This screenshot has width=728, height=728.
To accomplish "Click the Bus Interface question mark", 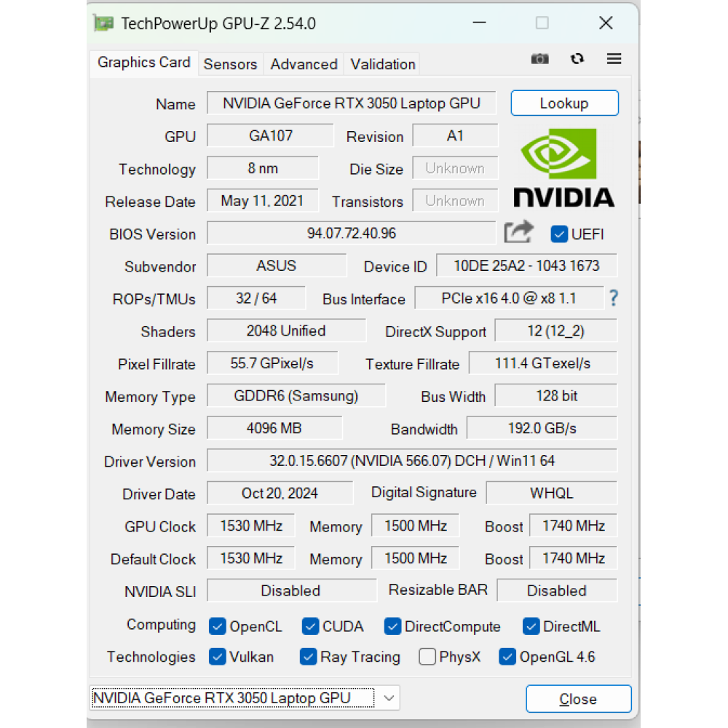I will (613, 298).
